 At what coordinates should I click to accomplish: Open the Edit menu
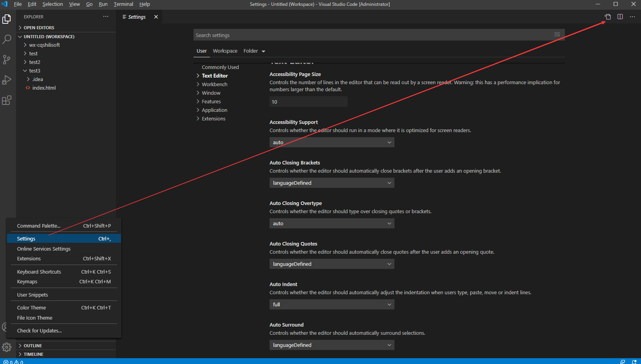click(x=32, y=4)
